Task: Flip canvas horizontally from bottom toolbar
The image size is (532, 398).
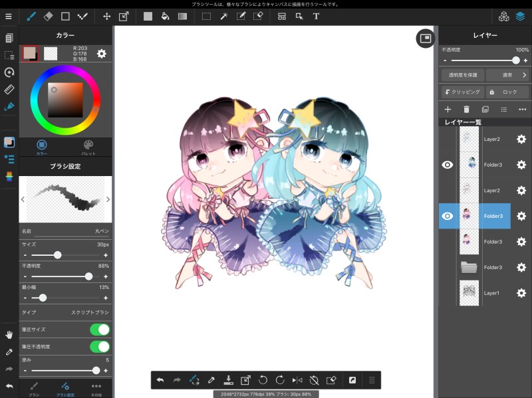Action: (x=297, y=380)
